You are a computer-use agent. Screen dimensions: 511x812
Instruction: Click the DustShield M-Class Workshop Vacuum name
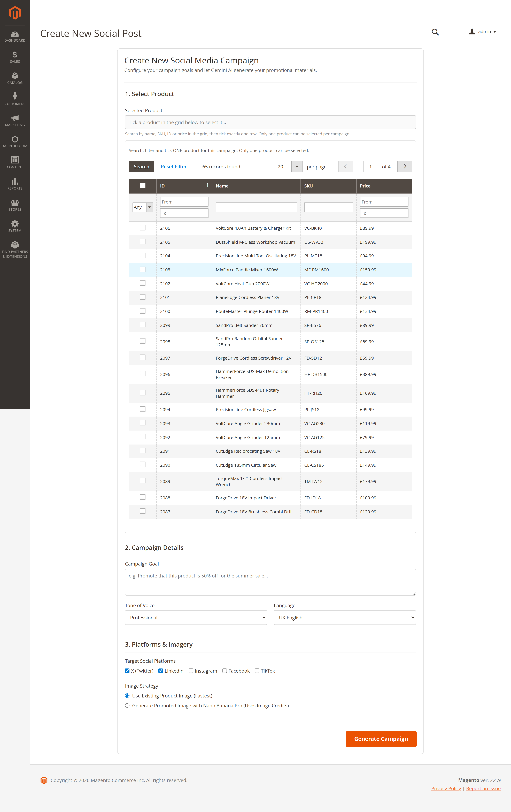tap(255, 242)
